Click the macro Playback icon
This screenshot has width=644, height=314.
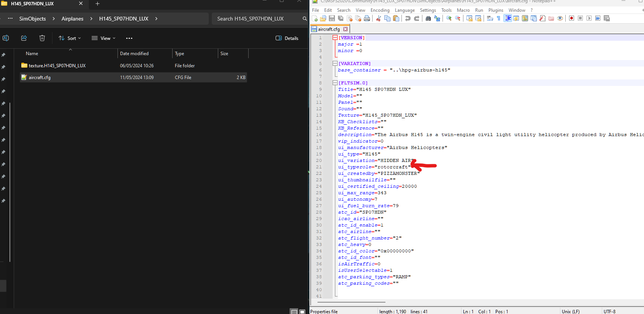[x=589, y=18]
